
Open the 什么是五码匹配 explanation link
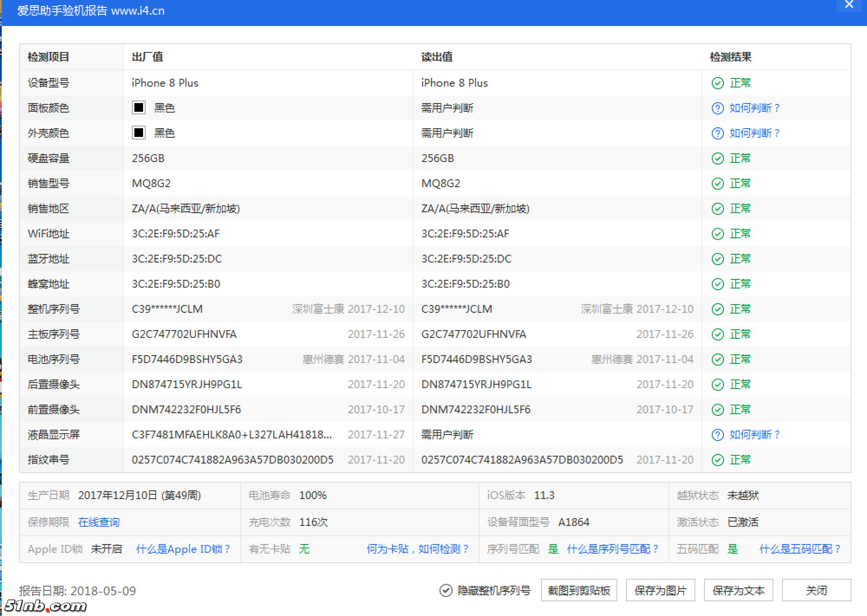800,549
